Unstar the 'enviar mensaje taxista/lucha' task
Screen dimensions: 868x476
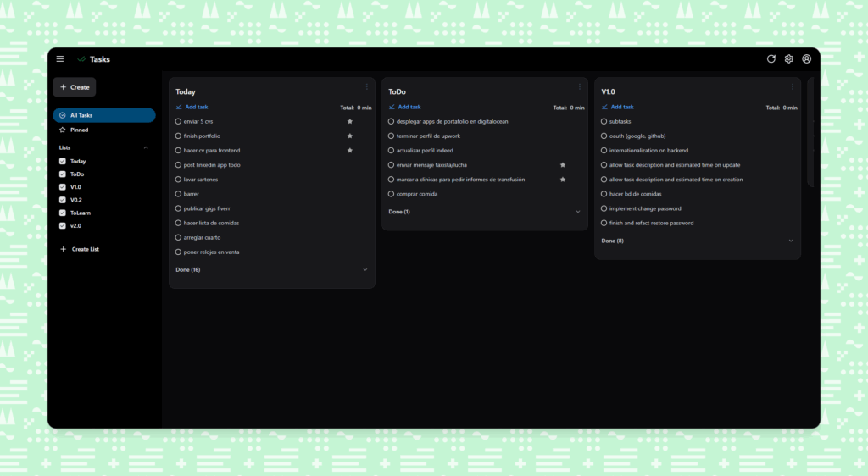pyautogui.click(x=562, y=165)
